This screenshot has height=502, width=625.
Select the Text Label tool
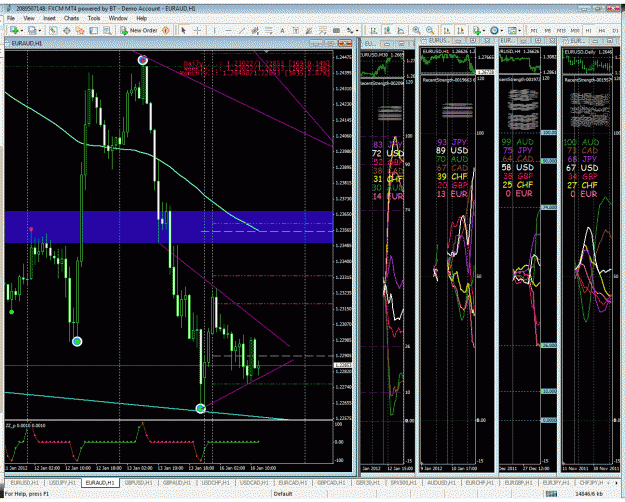pos(296,30)
